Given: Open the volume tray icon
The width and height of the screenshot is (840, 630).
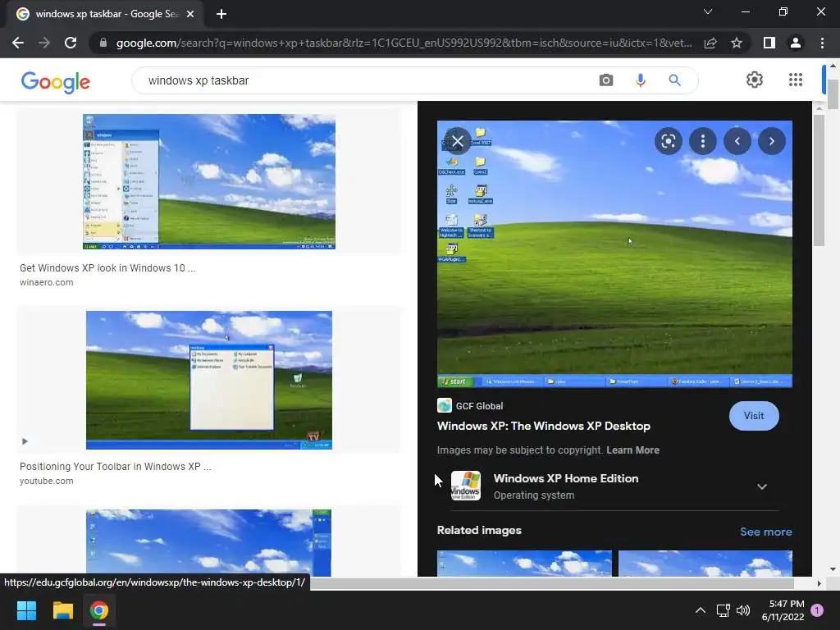Looking at the screenshot, I should pyautogui.click(x=743, y=610).
